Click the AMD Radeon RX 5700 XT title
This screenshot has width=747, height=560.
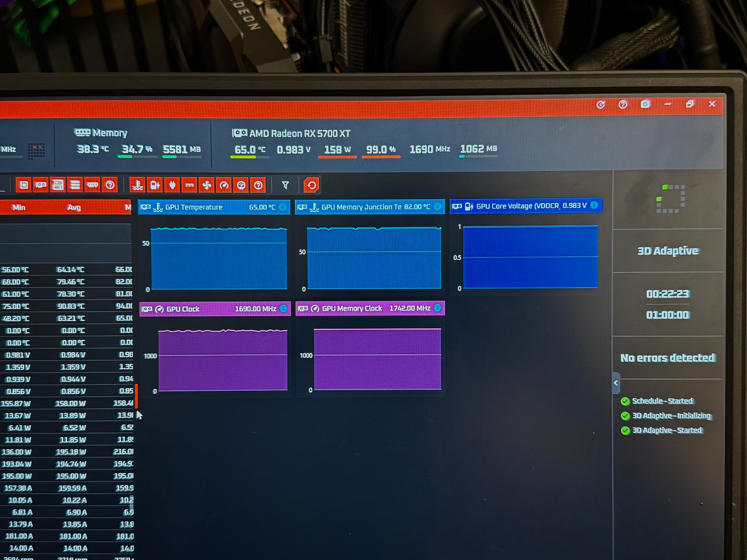coord(300,133)
